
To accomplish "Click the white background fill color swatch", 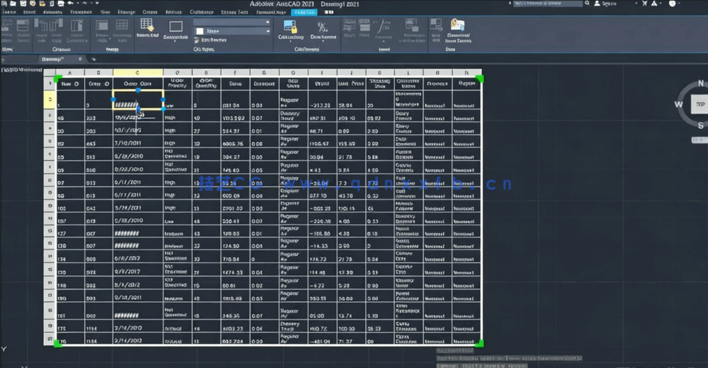I will point(200,31).
